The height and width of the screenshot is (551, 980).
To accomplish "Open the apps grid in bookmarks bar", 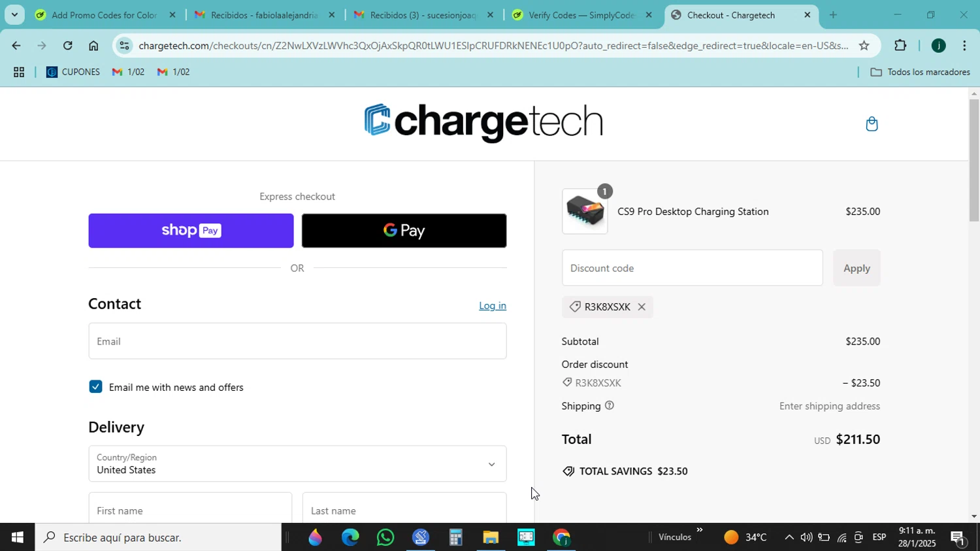I will click(x=19, y=73).
